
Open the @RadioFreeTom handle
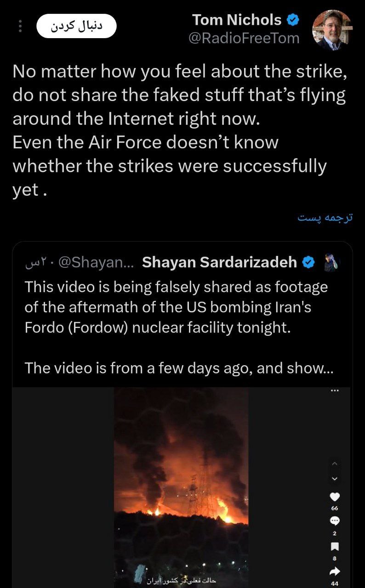244,38
